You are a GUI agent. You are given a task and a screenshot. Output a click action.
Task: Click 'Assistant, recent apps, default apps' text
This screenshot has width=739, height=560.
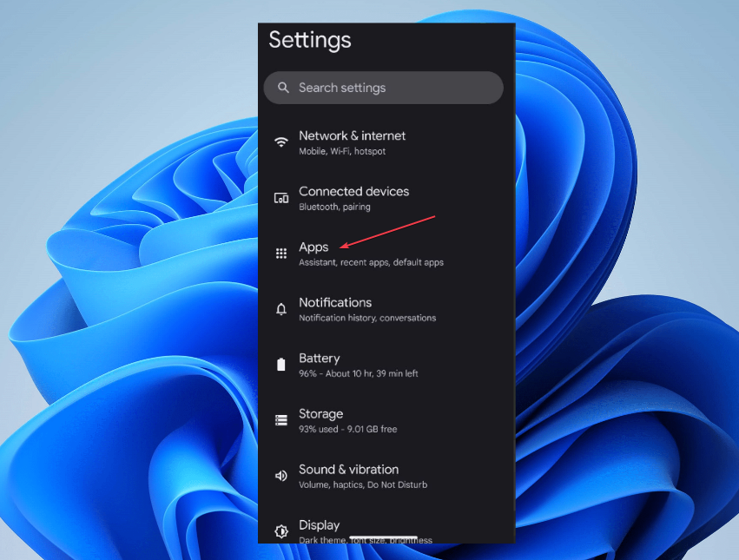372,262
